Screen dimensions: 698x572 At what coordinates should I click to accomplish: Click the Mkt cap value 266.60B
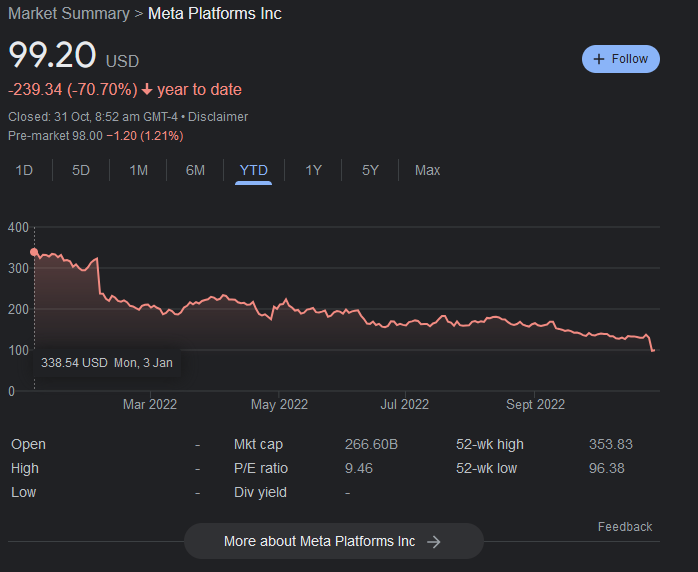(371, 444)
